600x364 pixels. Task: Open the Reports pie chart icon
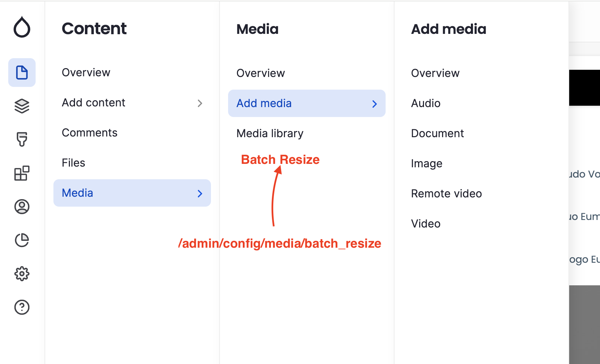pos(22,240)
